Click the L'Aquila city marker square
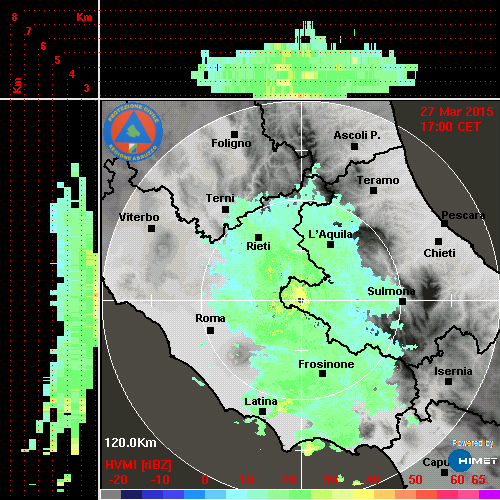Viewport: 500px width, 500px height. pos(330,244)
